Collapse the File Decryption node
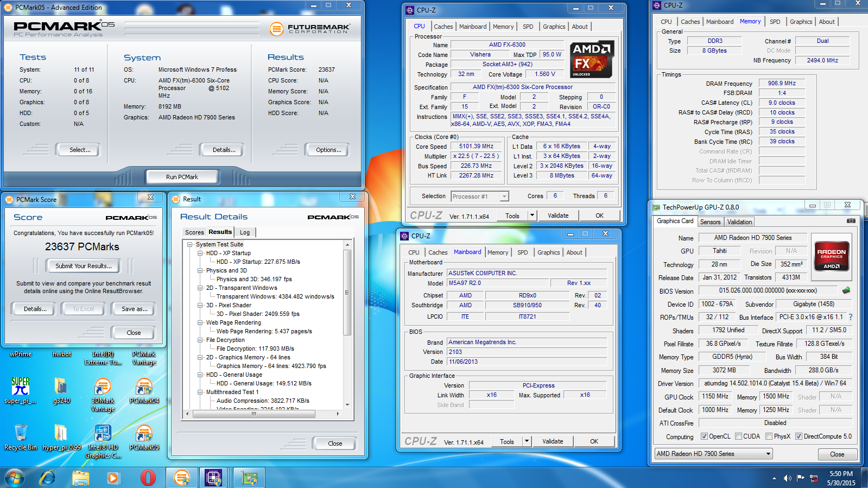Viewport: 868px width, 488px height. [x=200, y=340]
